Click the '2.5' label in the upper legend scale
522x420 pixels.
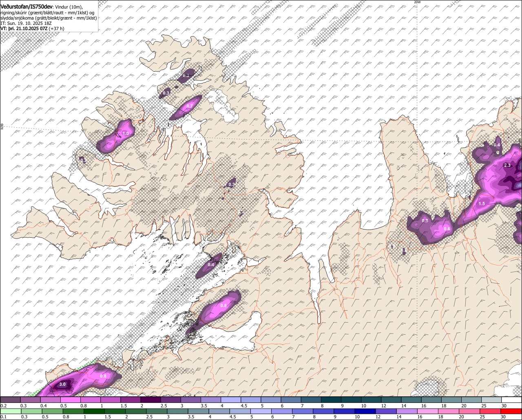(x=164, y=406)
